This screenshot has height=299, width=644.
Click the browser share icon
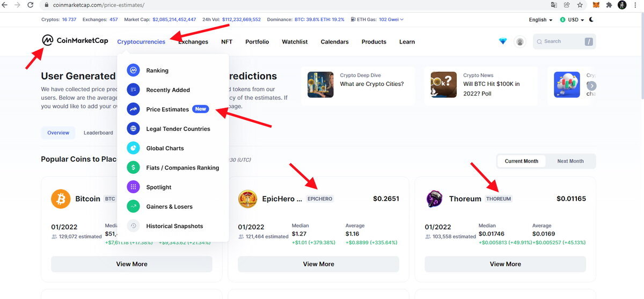point(567,5)
